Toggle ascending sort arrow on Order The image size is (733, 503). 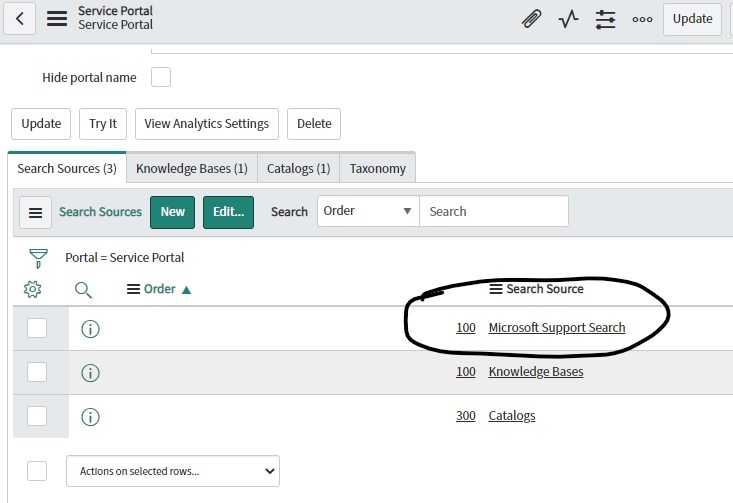coord(186,290)
